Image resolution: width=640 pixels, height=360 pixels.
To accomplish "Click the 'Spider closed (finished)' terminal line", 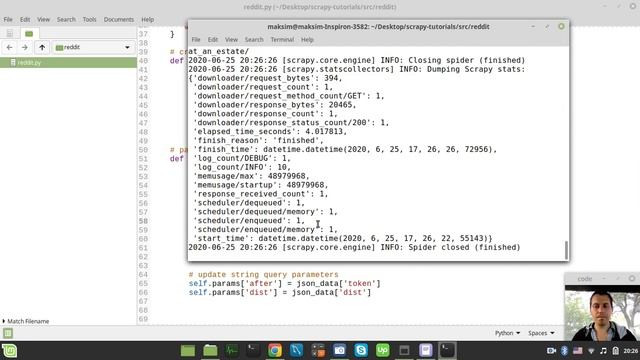I will click(x=354, y=247).
